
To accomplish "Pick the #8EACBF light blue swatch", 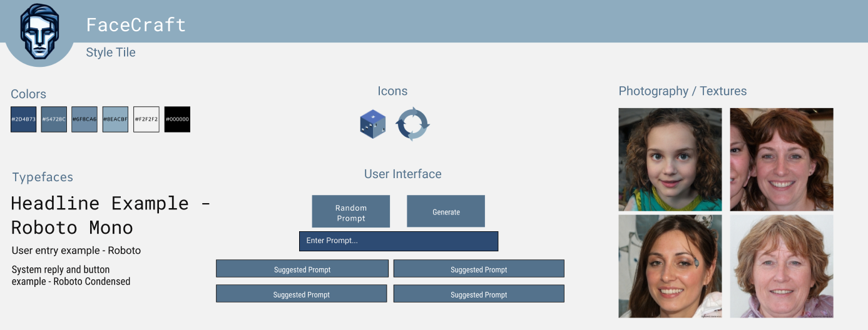I will [x=115, y=119].
